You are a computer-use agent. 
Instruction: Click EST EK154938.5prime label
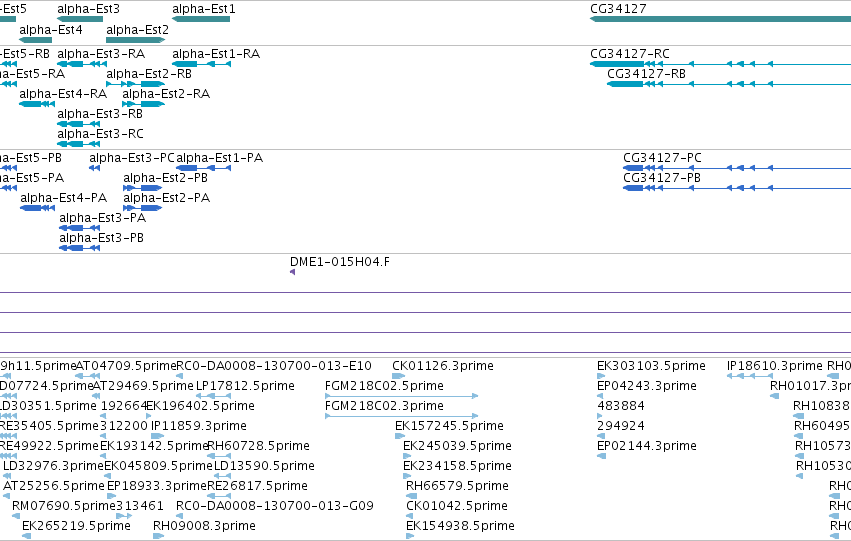coord(460,527)
